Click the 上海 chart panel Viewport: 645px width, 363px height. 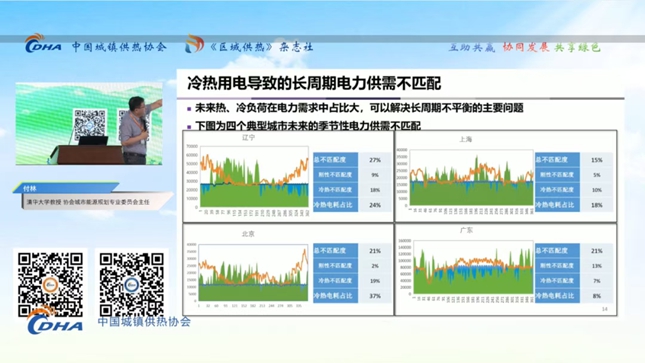click(x=506, y=176)
